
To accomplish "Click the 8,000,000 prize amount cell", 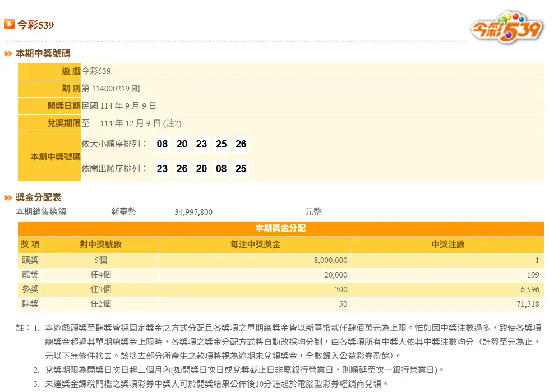I will click(x=328, y=260).
